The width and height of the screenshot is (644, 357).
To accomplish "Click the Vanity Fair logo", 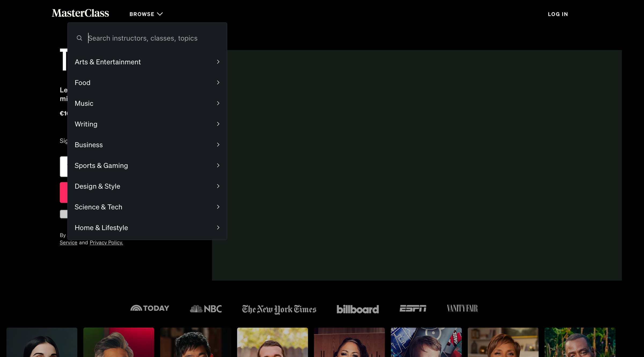I will click(462, 308).
